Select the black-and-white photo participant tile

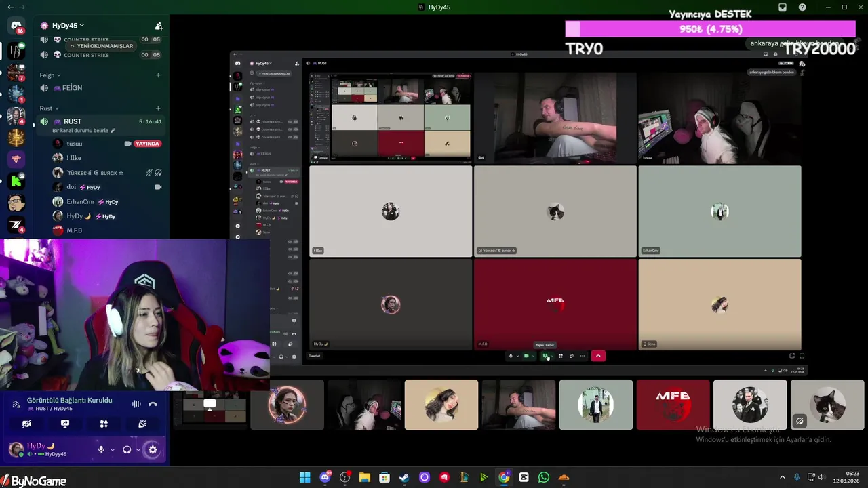[750, 405]
